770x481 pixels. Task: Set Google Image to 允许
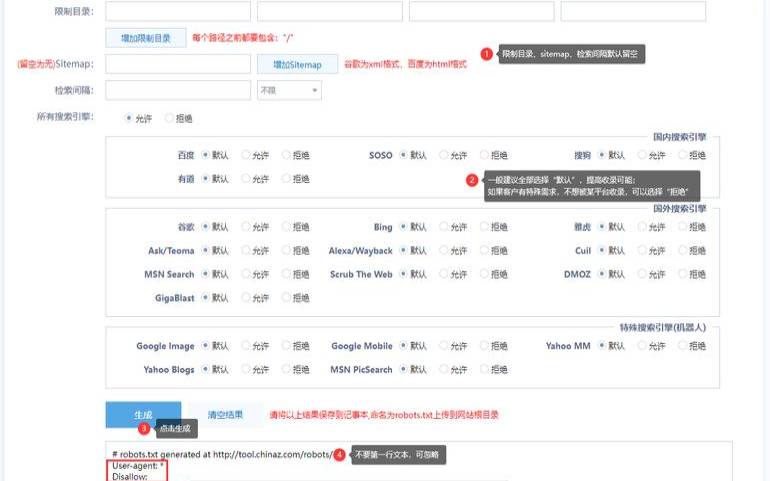[246, 346]
